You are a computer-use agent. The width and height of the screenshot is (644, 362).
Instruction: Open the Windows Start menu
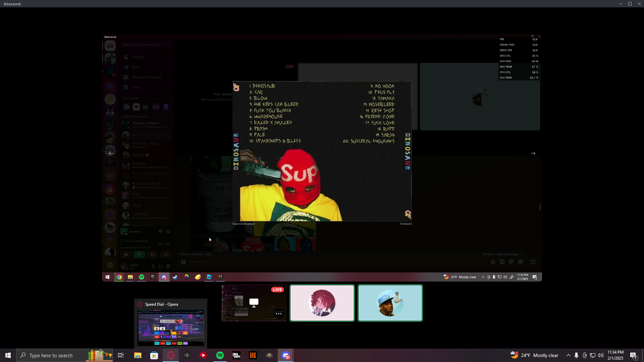pos(8,355)
